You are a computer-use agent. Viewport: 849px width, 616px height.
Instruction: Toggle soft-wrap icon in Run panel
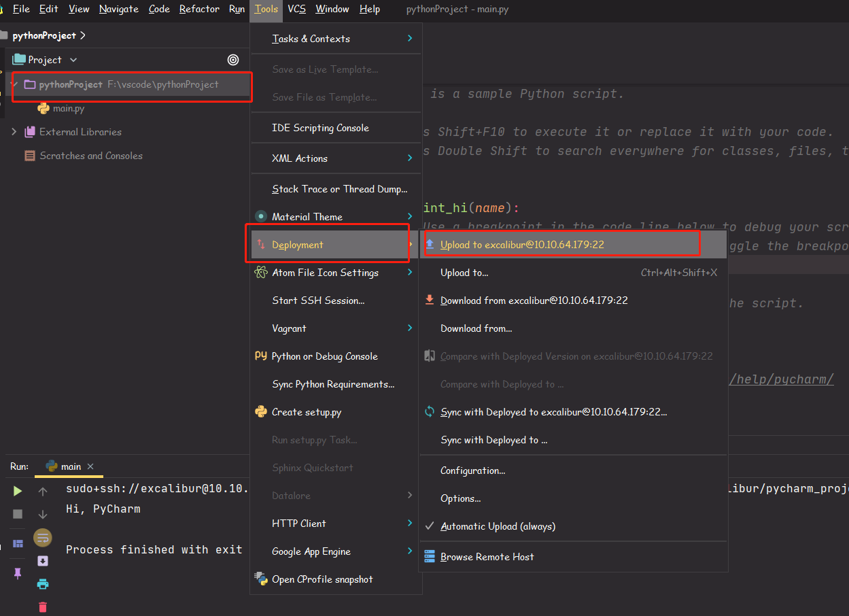[x=43, y=538]
